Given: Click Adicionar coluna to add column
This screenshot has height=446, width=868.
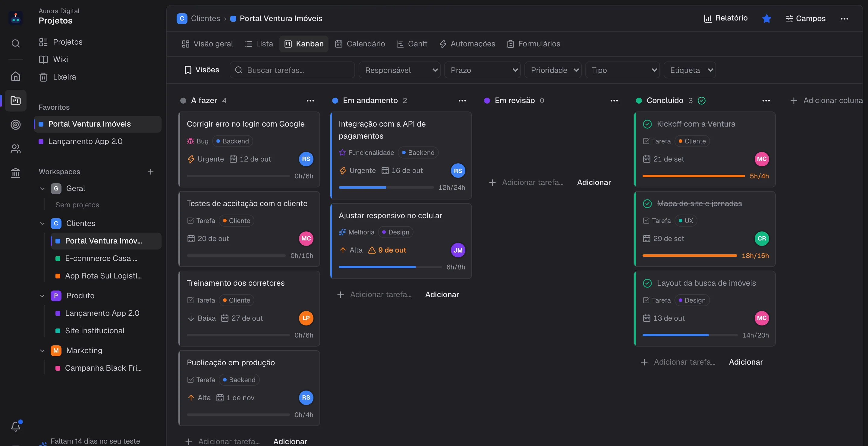Looking at the screenshot, I should point(826,100).
